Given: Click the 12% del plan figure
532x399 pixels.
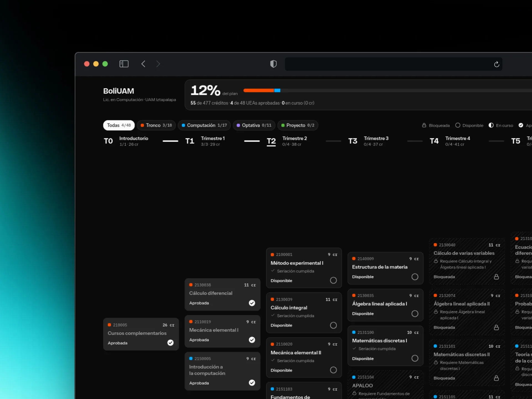Looking at the screenshot, I should coord(214,90).
